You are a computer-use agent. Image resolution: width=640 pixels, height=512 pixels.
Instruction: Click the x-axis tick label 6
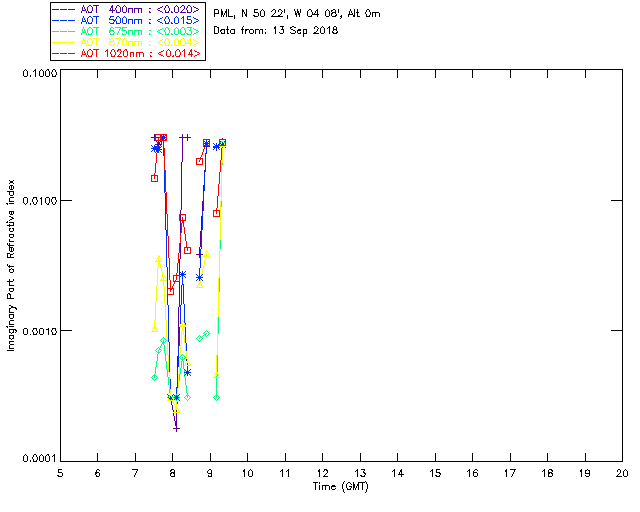pos(98,473)
